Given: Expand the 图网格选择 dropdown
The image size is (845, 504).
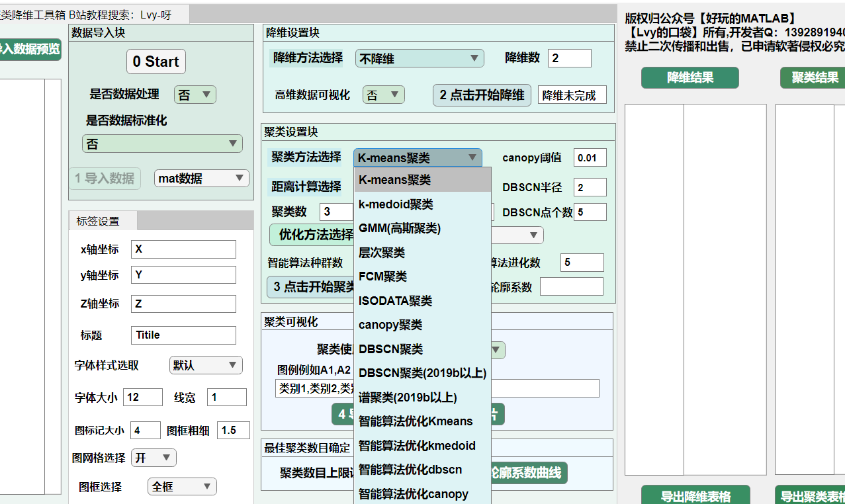Looking at the screenshot, I should coord(154,458).
